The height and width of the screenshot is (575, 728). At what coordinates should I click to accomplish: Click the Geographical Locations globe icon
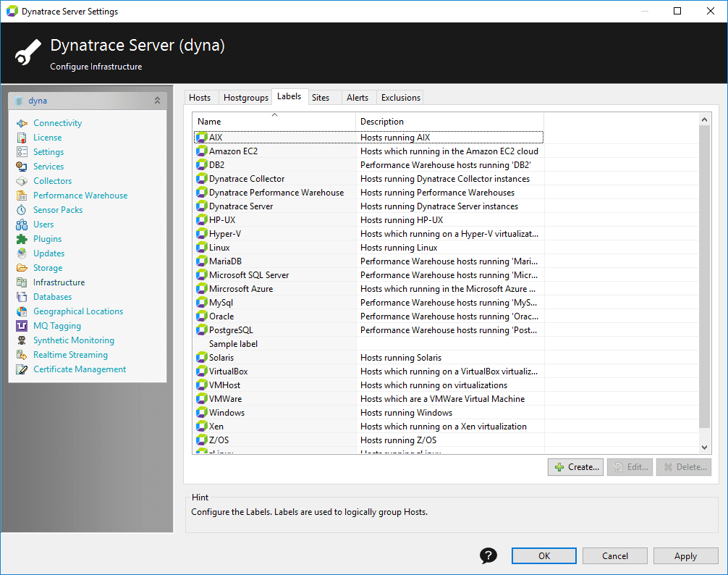22,311
